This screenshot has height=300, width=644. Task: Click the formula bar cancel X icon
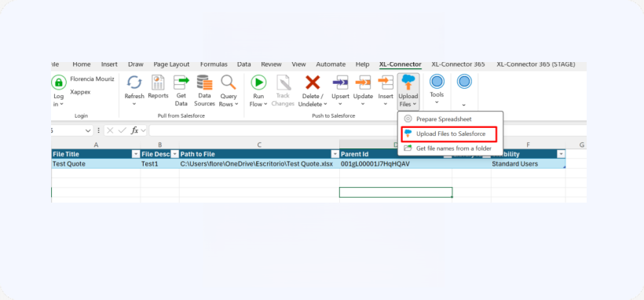point(110,130)
